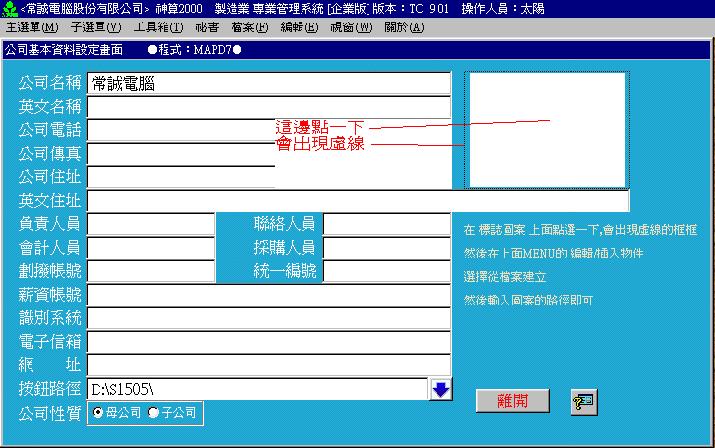Click the 公司名稱 field containing 常誠電腦
Viewport: 715px width, 448px height.
tap(268, 83)
